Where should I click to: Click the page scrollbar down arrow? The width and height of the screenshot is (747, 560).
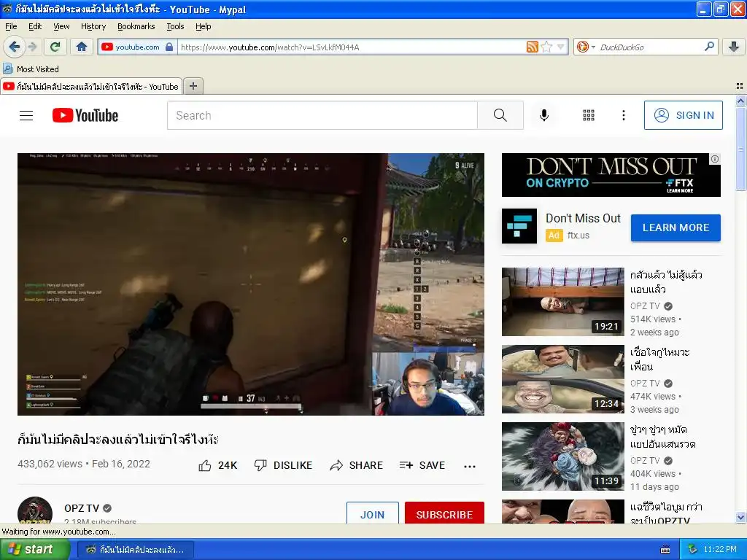[x=740, y=518]
